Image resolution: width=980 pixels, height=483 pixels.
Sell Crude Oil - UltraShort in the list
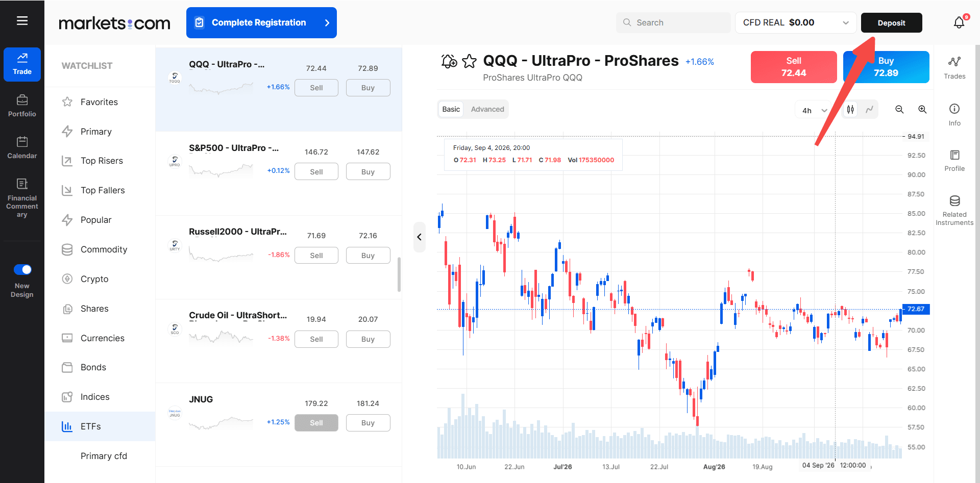point(316,339)
